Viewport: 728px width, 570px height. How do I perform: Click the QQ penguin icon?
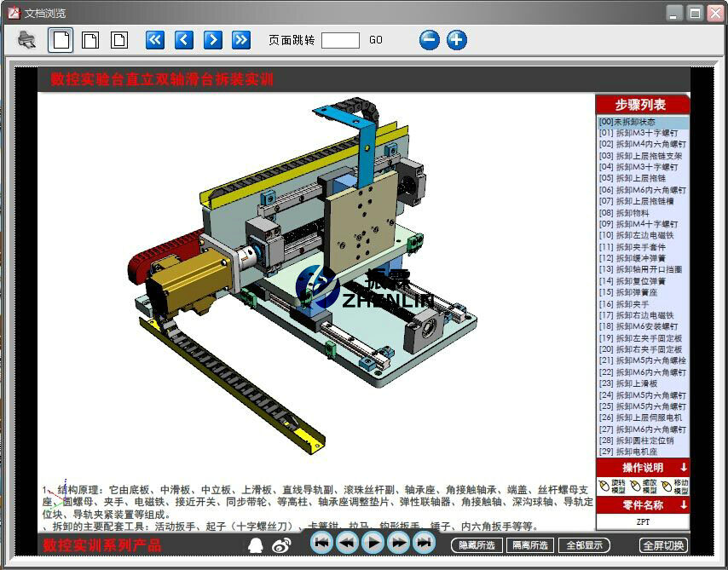pyautogui.click(x=255, y=544)
